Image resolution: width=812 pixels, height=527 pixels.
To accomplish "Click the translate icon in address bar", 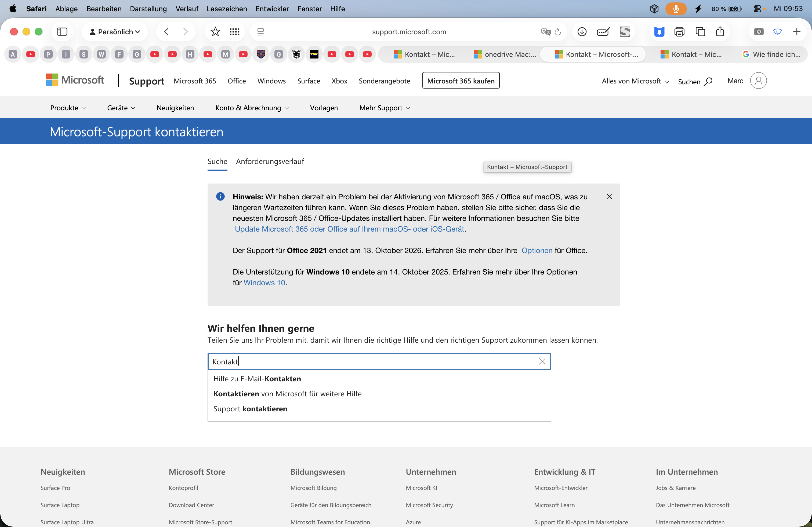I will tap(546, 32).
